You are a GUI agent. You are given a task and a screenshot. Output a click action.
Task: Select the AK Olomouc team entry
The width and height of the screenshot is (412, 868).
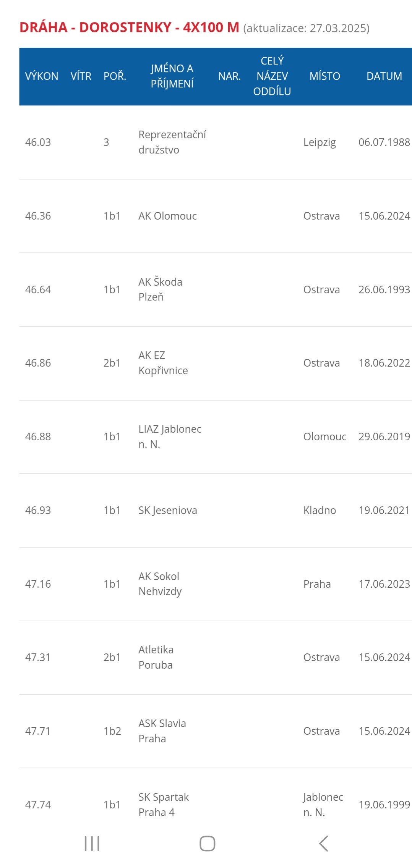(167, 216)
